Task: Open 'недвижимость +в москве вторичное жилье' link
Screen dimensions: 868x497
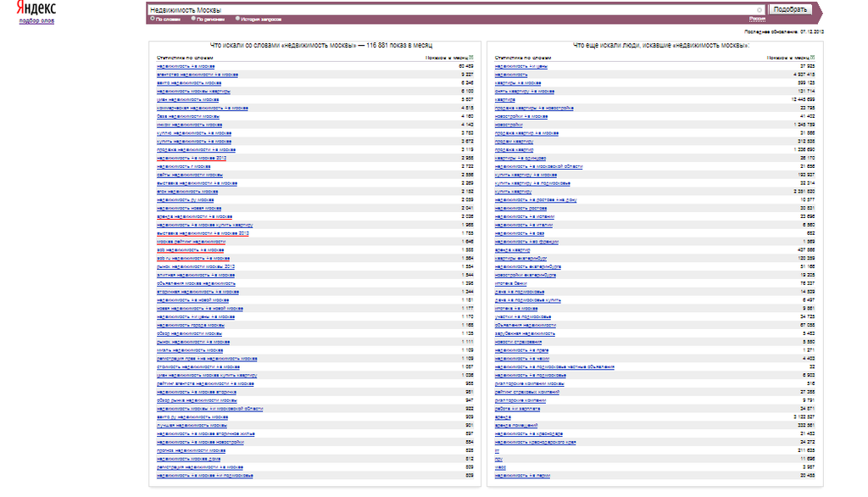Action: pyautogui.click(x=205, y=434)
